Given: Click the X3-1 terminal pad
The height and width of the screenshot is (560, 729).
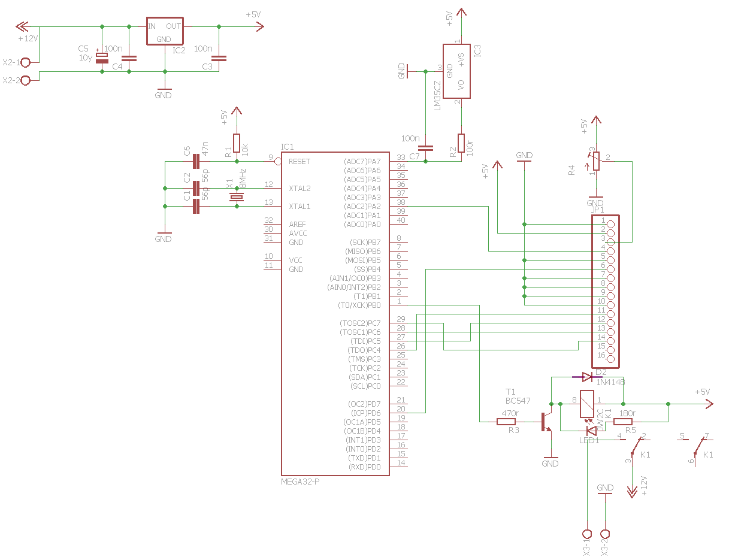Looking at the screenshot, I should pyautogui.click(x=587, y=533).
